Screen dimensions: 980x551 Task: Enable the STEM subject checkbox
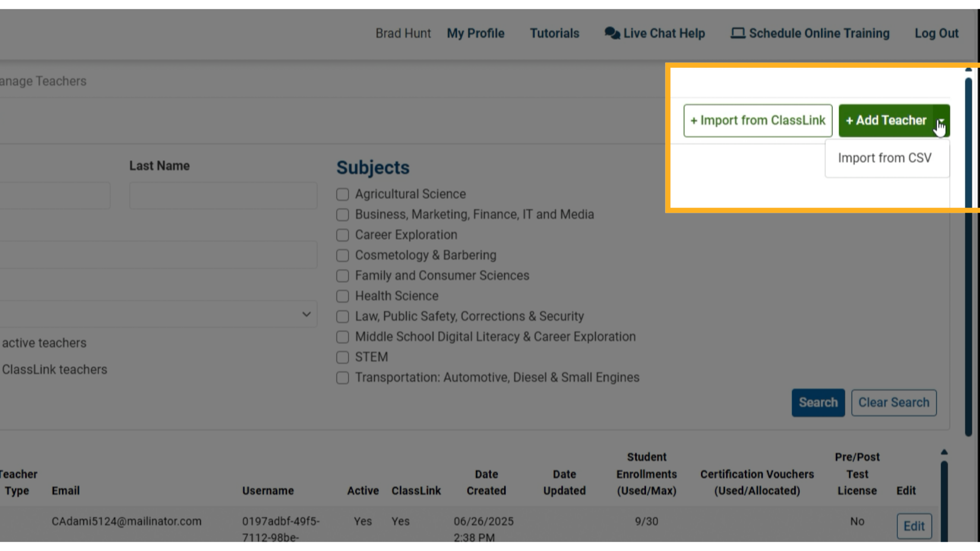tap(342, 358)
